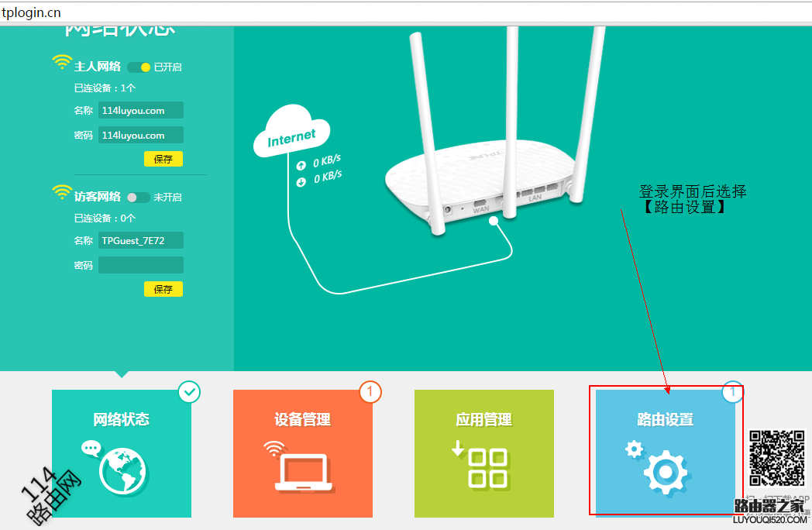Screen dimensions: 812x530
Task: Save the 主人网络 settings with 保存
Action: (163, 159)
